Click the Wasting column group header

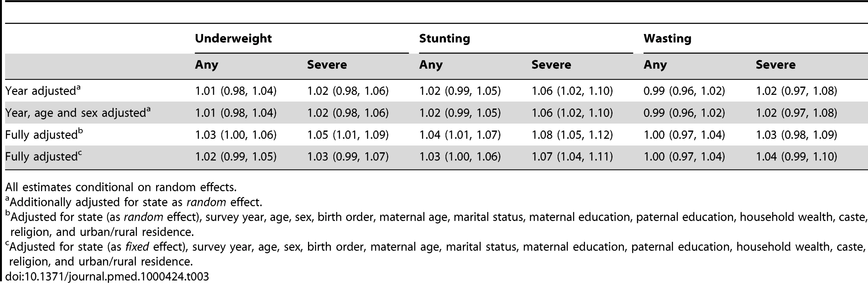pos(667,39)
